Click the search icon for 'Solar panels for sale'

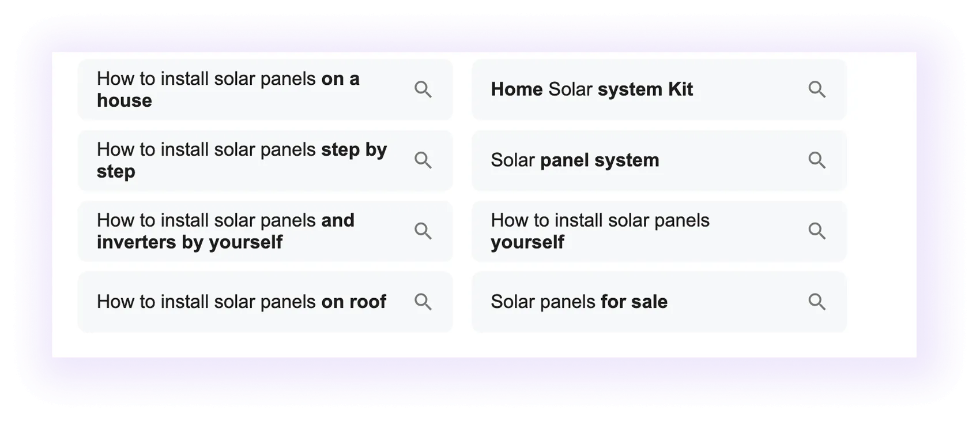coord(817,302)
